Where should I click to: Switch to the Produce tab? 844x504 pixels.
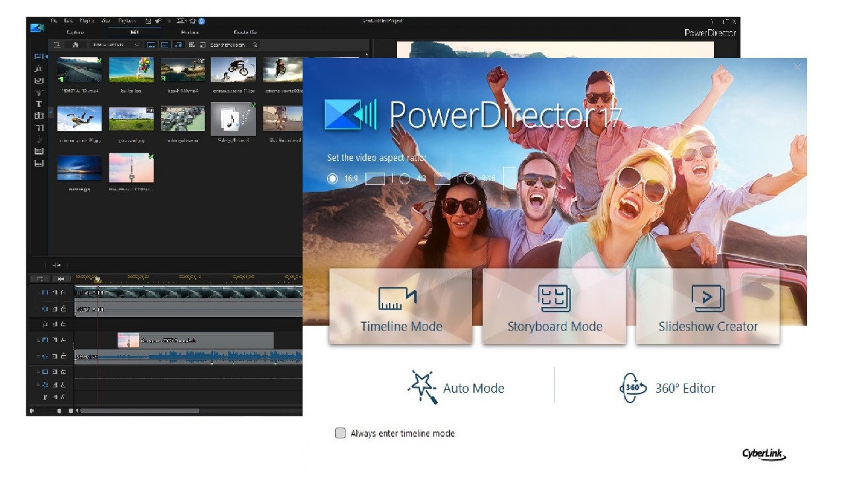point(189,32)
